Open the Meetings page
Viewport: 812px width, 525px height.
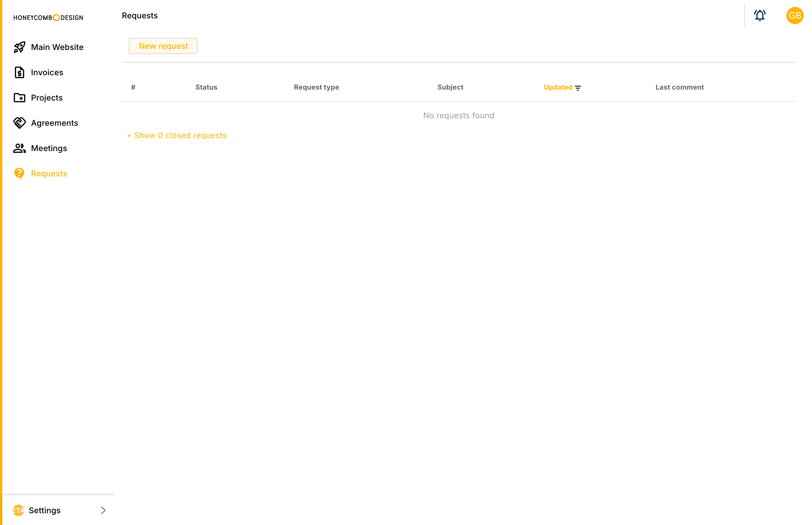point(49,148)
